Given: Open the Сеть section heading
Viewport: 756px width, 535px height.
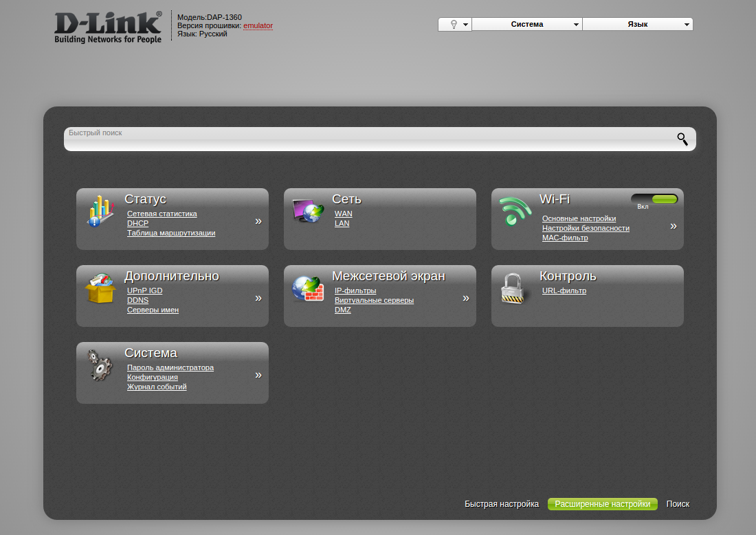Looking at the screenshot, I should point(346,199).
